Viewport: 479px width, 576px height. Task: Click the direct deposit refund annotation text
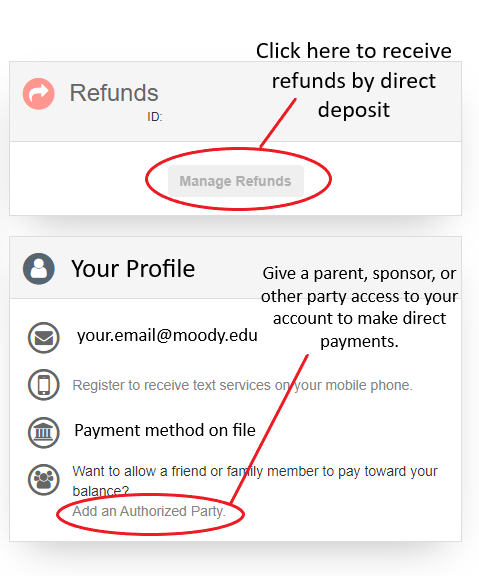[354, 80]
